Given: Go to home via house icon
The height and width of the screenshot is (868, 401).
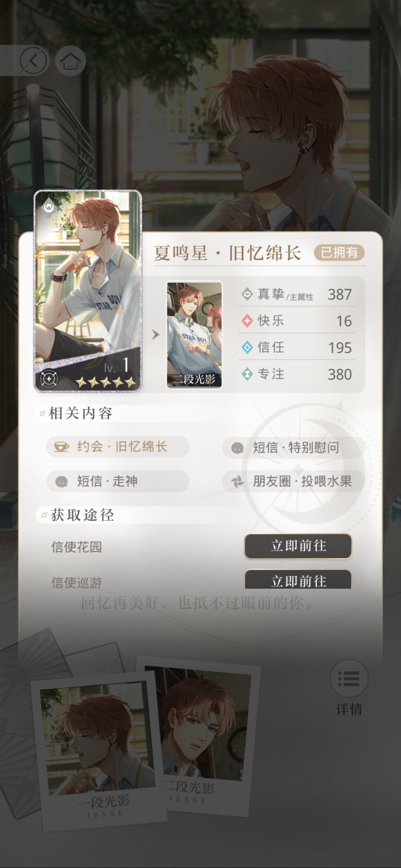Looking at the screenshot, I should [71, 61].
